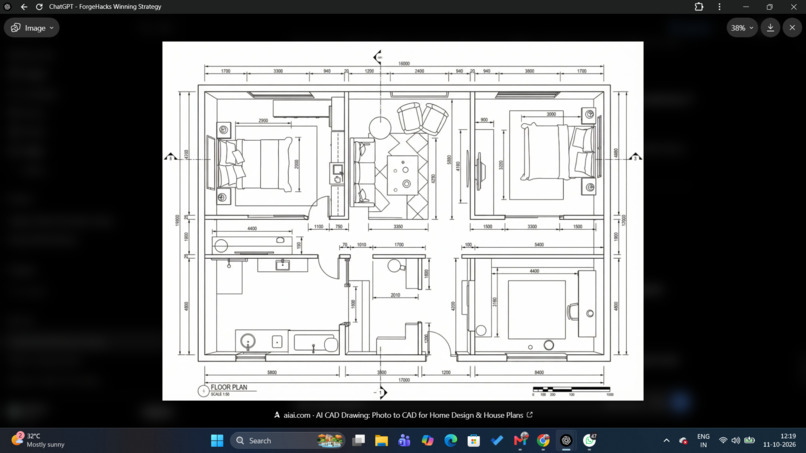Open the Windows Start menu
Viewport: 806px width, 453px height.
[217, 441]
